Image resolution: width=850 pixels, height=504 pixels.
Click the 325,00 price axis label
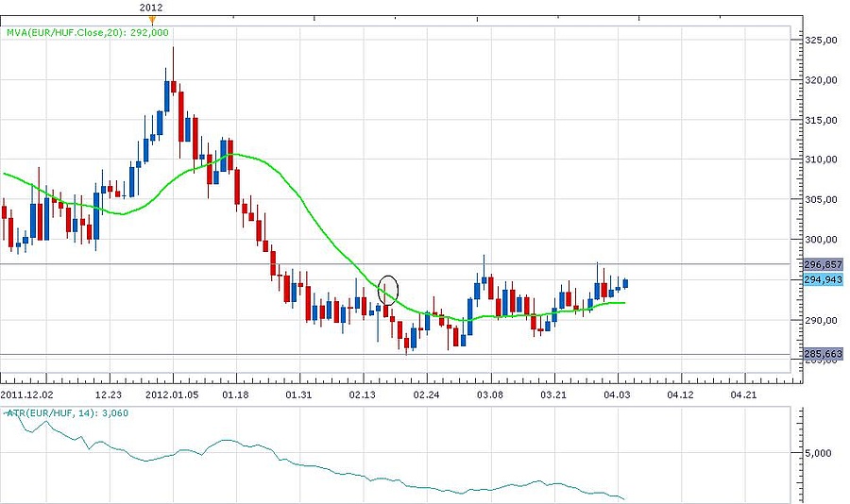pyautogui.click(x=822, y=40)
